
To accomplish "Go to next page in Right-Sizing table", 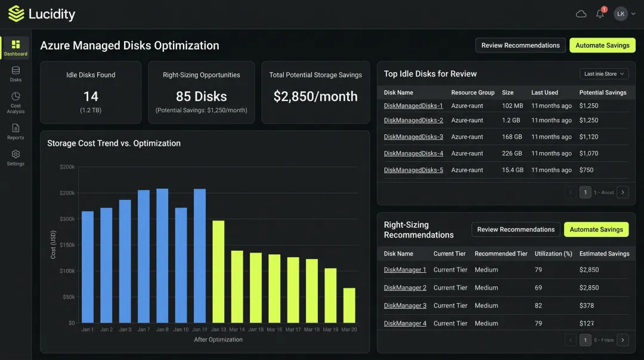I will [623, 340].
